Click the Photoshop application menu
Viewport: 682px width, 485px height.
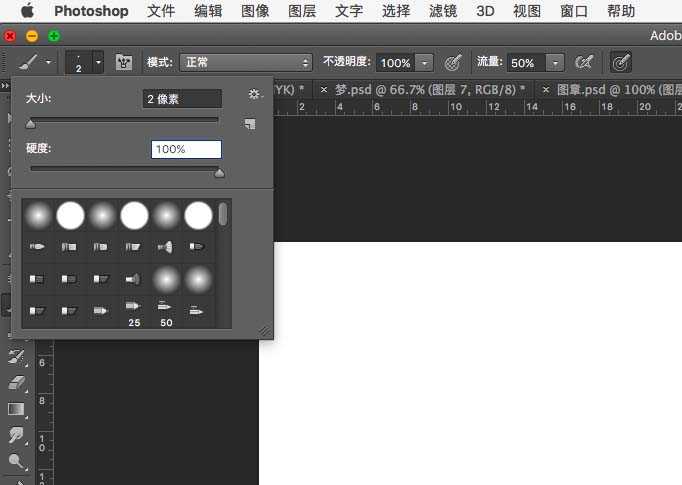[91, 11]
